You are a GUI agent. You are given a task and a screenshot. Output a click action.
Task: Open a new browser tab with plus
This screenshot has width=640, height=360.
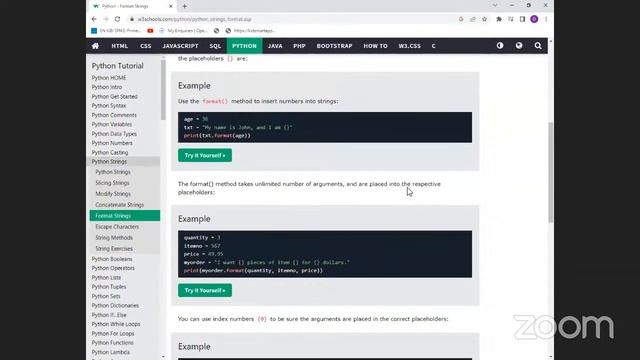(x=184, y=6)
